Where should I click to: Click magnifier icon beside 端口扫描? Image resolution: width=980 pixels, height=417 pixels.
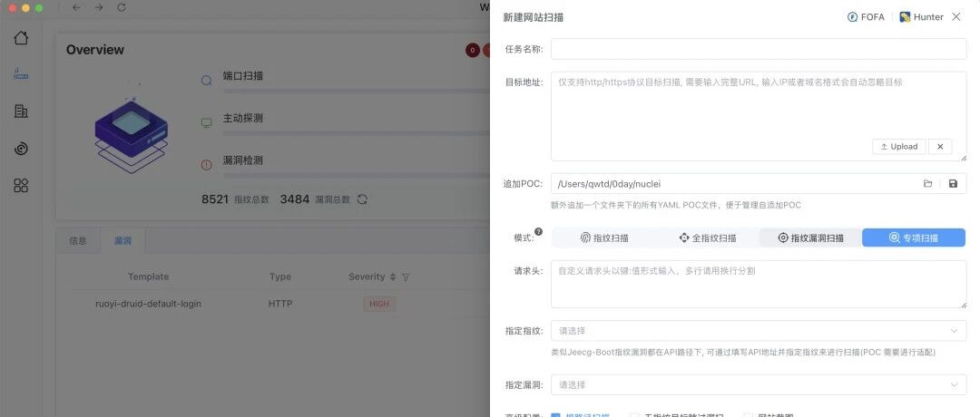point(206,82)
